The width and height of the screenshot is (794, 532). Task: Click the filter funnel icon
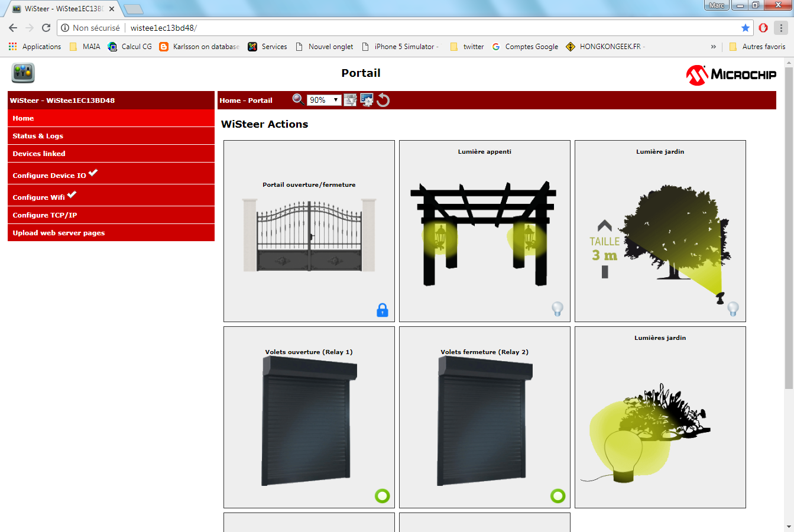tap(351, 100)
